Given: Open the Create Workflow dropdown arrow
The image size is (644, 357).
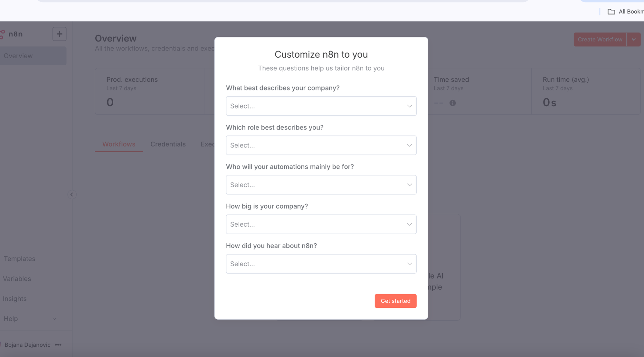Looking at the screenshot, I should 634,40.
